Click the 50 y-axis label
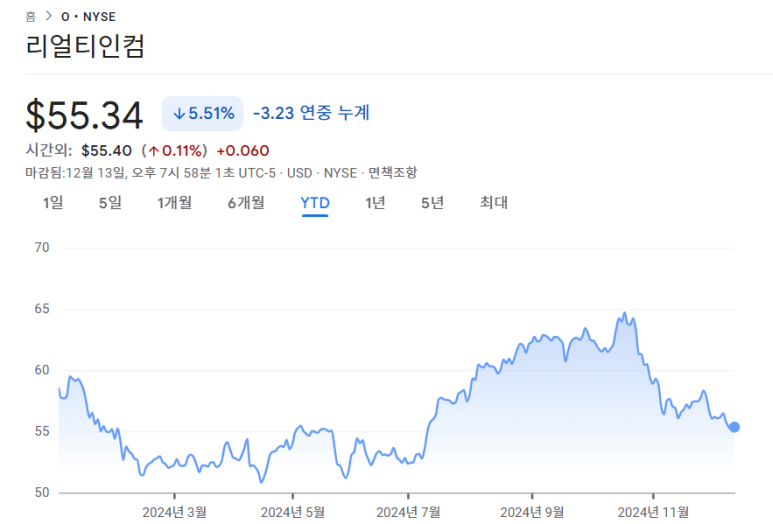Image resolution: width=773 pixels, height=524 pixels. coord(42,492)
